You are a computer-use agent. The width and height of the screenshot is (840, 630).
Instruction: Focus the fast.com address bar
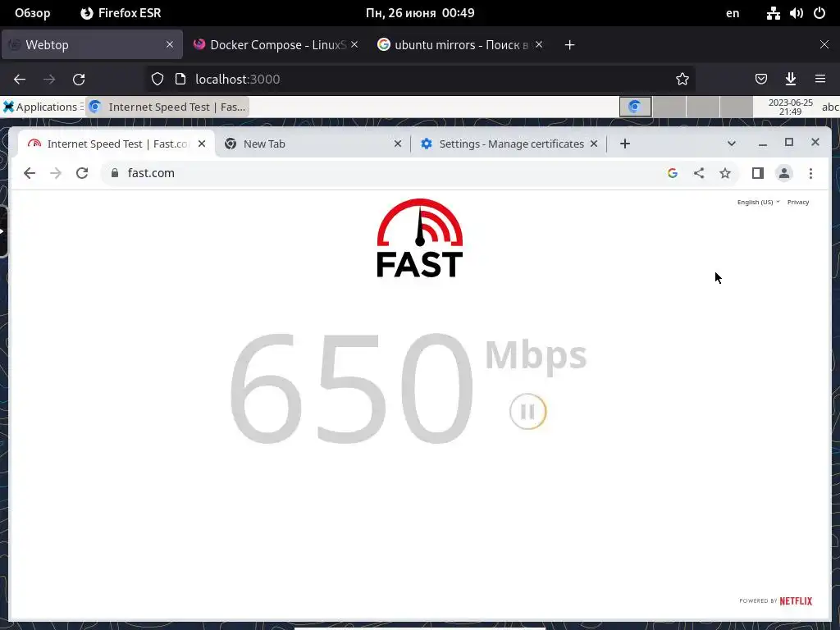(x=386, y=173)
